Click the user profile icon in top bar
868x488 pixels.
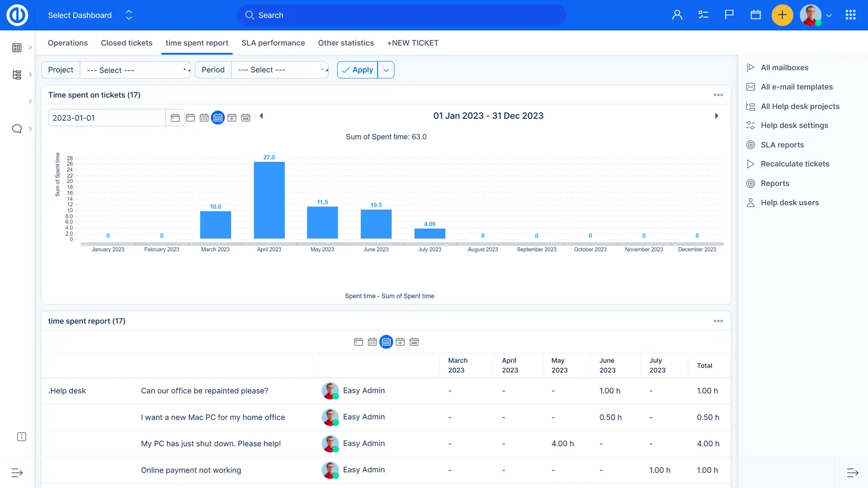tap(677, 15)
